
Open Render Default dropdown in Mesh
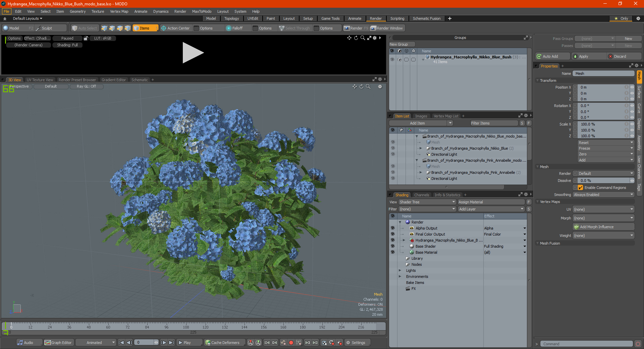click(x=606, y=173)
